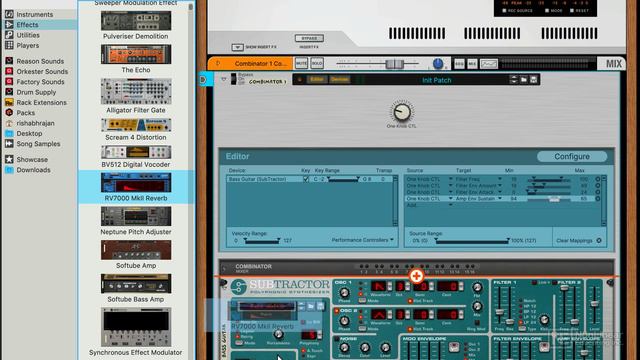Screen dimensions: 640x360
Task: Toggle Osc 1 Kbd Track
Action: click(x=410, y=301)
